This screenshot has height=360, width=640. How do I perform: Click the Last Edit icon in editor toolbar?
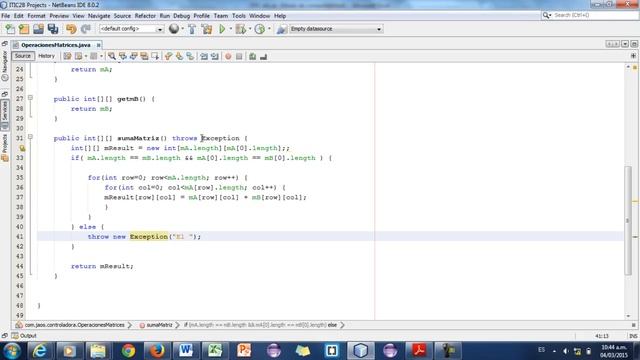click(68, 56)
